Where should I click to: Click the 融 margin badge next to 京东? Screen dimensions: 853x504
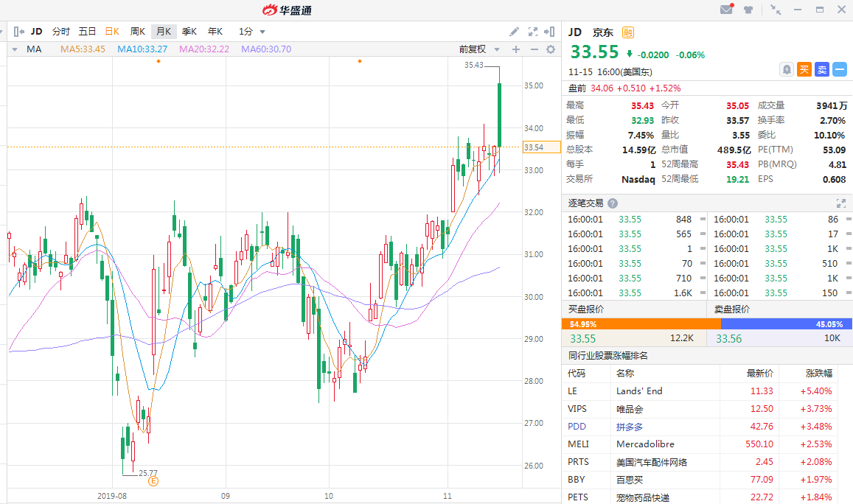tap(628, 32)
